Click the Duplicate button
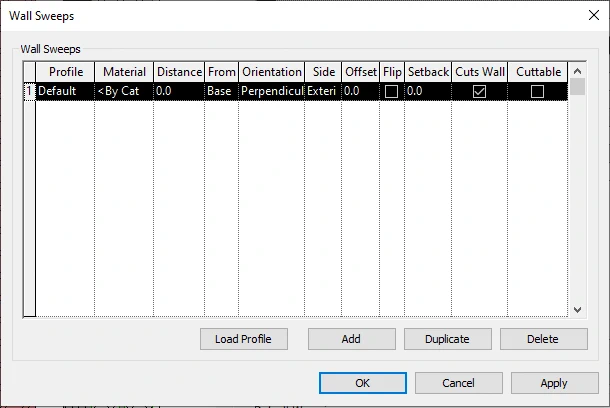610x408 pixels. (x=447, y=339)
